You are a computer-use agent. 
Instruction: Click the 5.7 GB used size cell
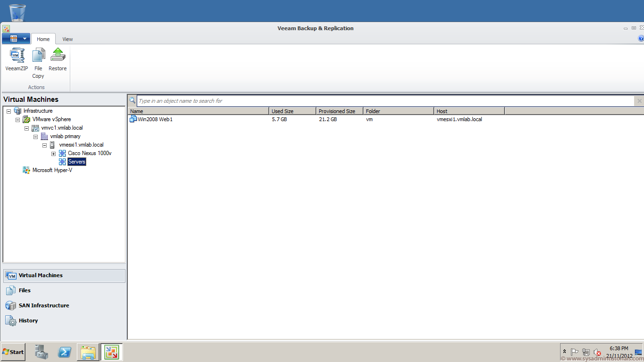click(279, 120)
